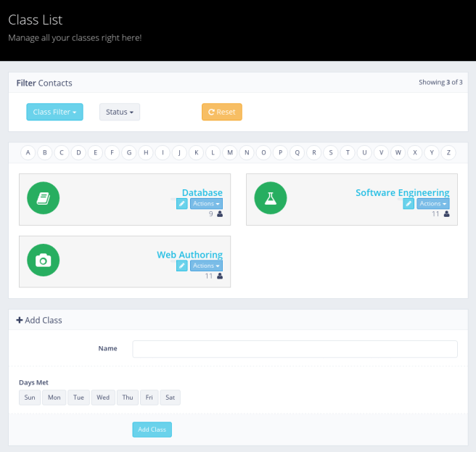Open the Software Engineering class link
This screenshot has height=452, width=476.
point(402,193)
